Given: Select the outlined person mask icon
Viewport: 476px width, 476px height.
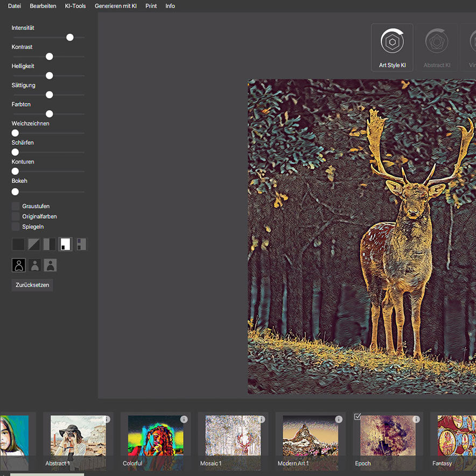Looking at the screenshot, I should [18, 265].
